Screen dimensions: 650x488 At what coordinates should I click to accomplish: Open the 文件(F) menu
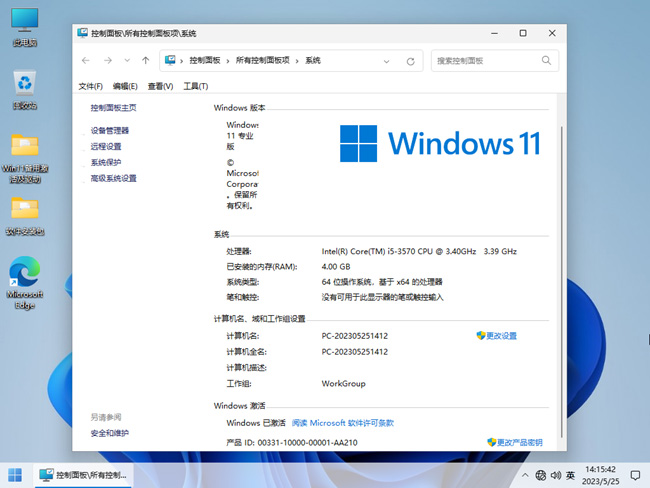point(91,86)
